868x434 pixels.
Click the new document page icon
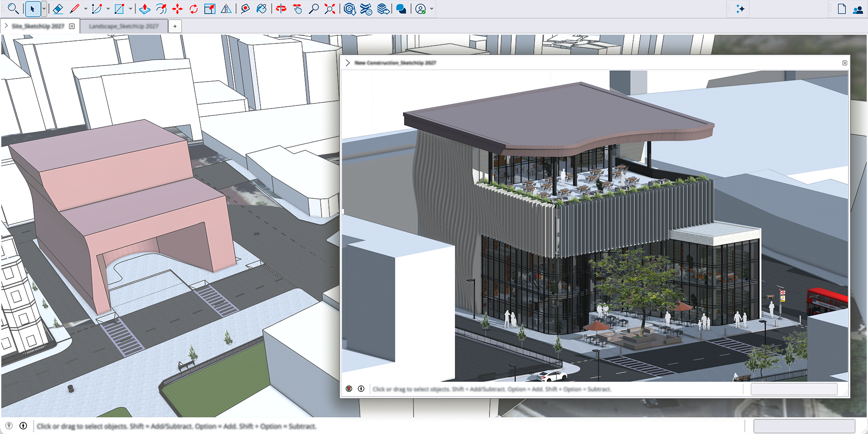coord(842,9)
